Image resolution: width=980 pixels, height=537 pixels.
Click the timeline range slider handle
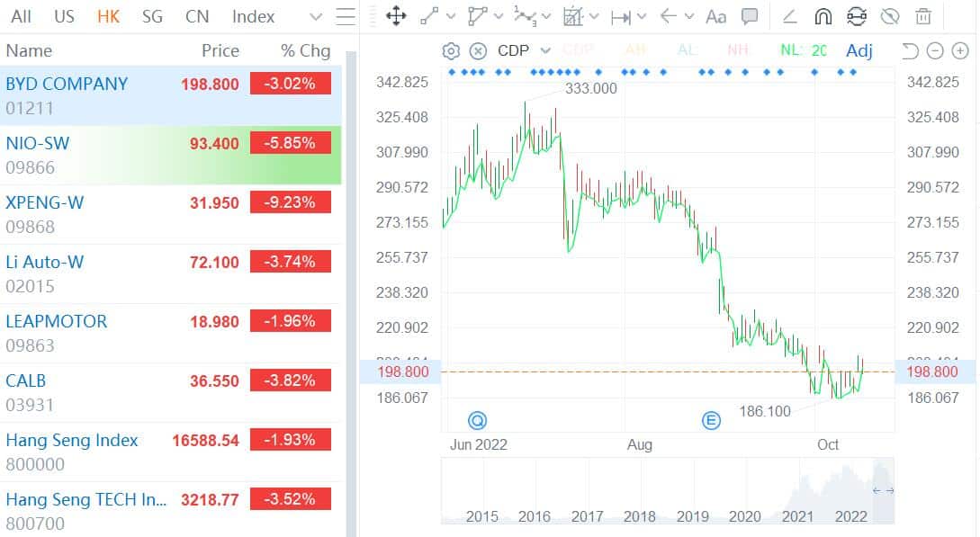coord(883,490)
